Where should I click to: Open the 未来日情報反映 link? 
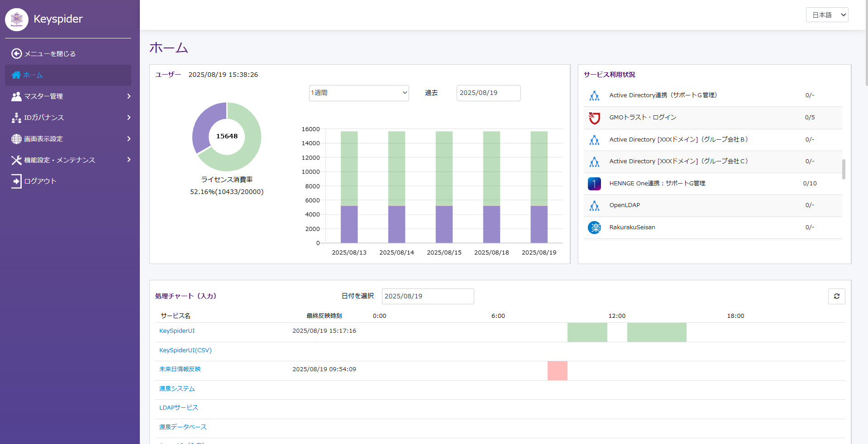pos(180,369)
